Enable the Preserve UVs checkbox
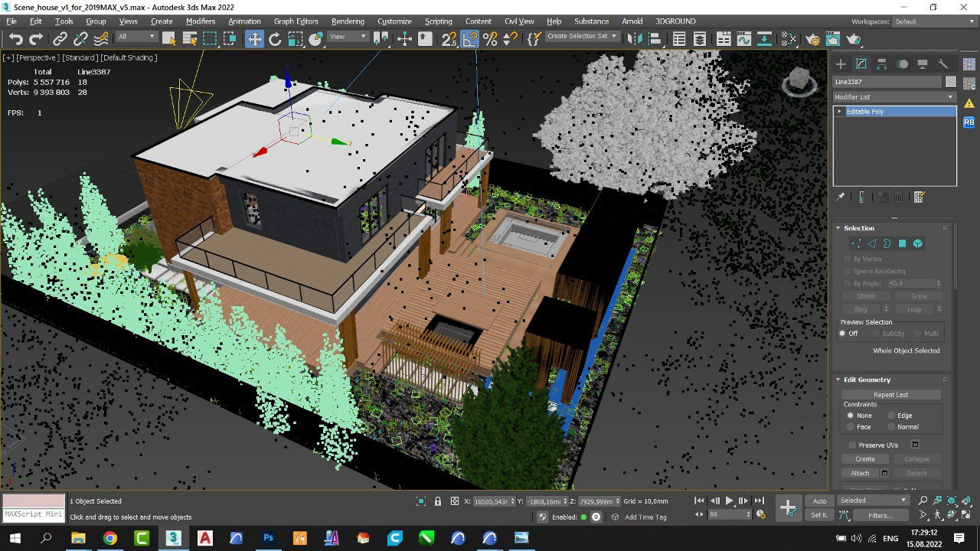Viewport: 980px width, 551px height. (x=852, y=445)
